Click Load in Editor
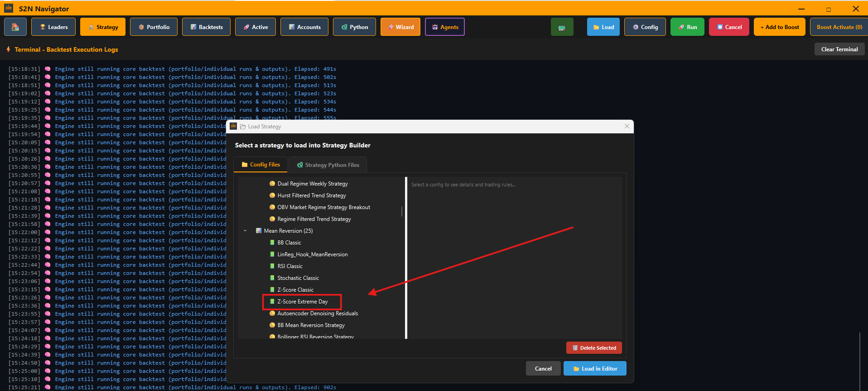This screenshot has height=391, width=868. pos(595,368)
